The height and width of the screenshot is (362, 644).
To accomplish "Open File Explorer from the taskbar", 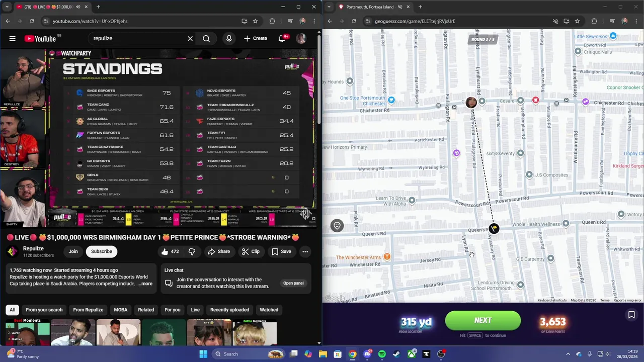I will point(323,354).
